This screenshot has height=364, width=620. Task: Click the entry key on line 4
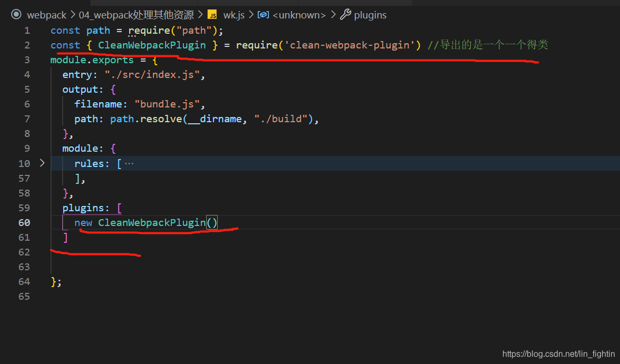click(x=77, y=75)
